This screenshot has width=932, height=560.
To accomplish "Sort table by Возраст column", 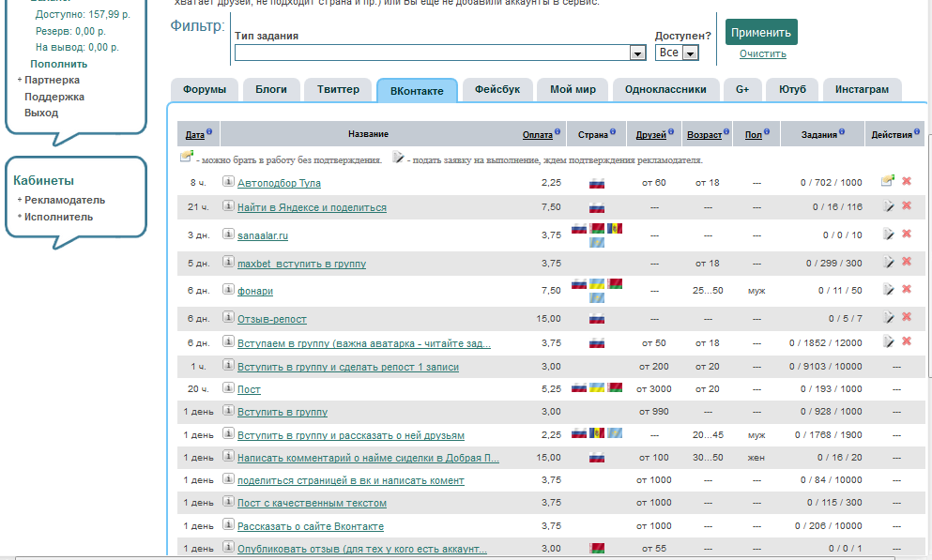I will (x=704, y=135).
